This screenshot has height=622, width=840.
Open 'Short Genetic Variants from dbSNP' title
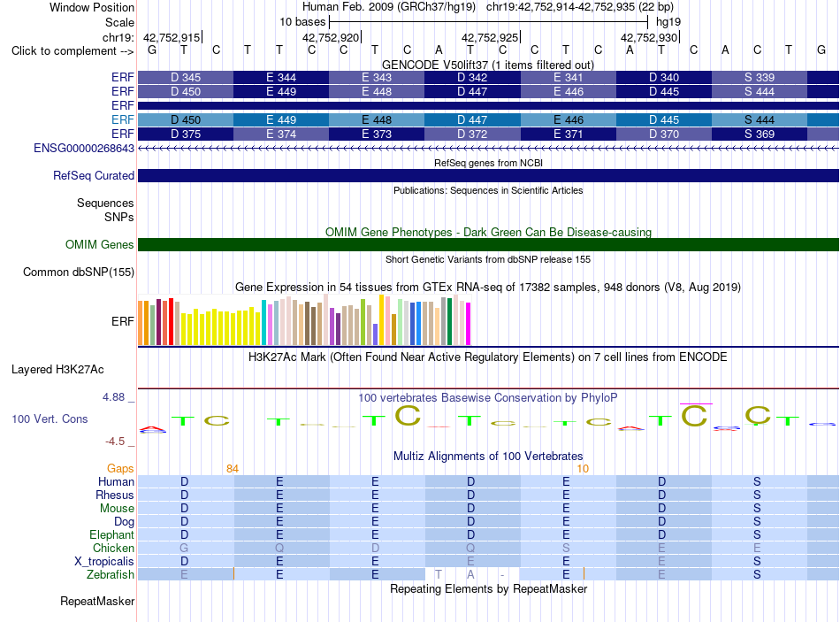pos(488,259)
